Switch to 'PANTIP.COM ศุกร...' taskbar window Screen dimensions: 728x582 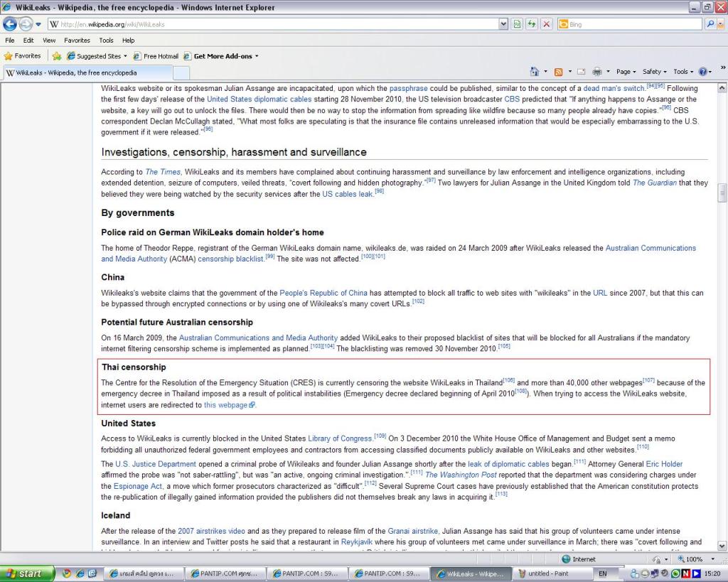225,573
